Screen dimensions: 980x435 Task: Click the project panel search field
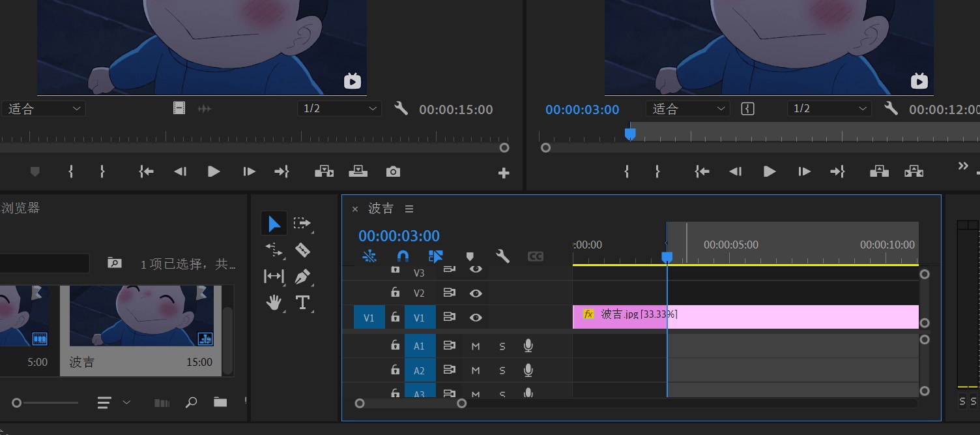[x=44, y=263]
